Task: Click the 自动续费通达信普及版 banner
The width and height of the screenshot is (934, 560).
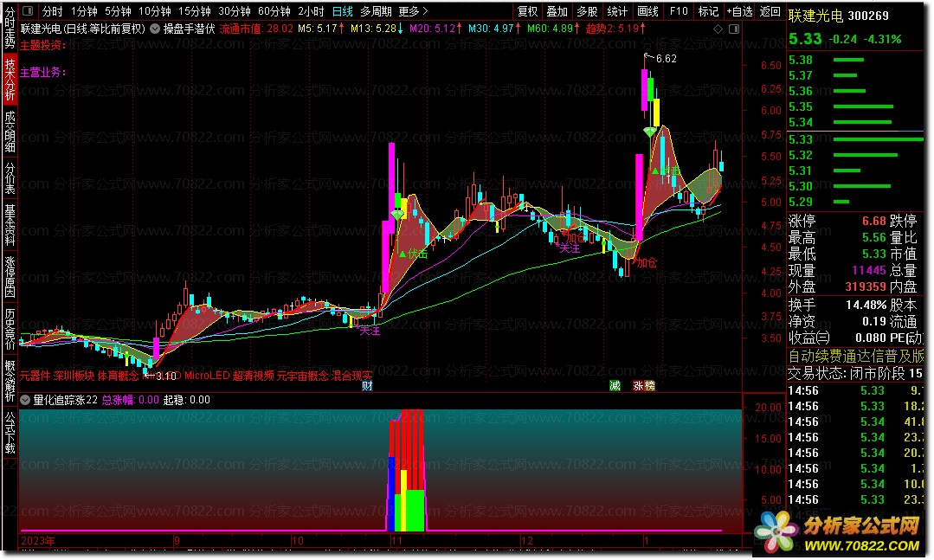Action: pyautogui.click(x=855, y=357)
